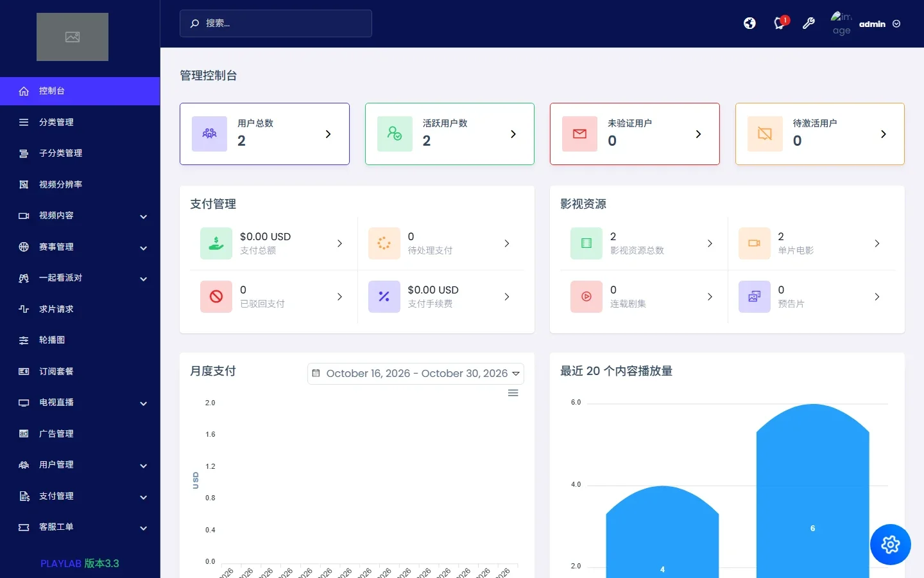
Task: Open the monthly payment date range picker
Action: pos(416,374)
